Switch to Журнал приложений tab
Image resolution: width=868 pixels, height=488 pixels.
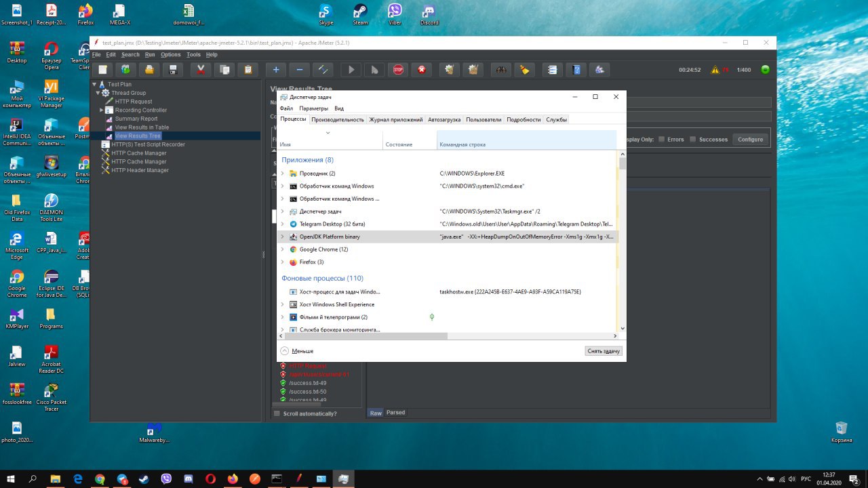point(396,119)
